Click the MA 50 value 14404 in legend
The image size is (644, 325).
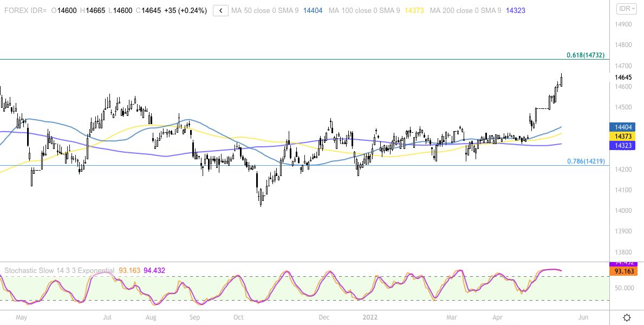coord(313,11)
